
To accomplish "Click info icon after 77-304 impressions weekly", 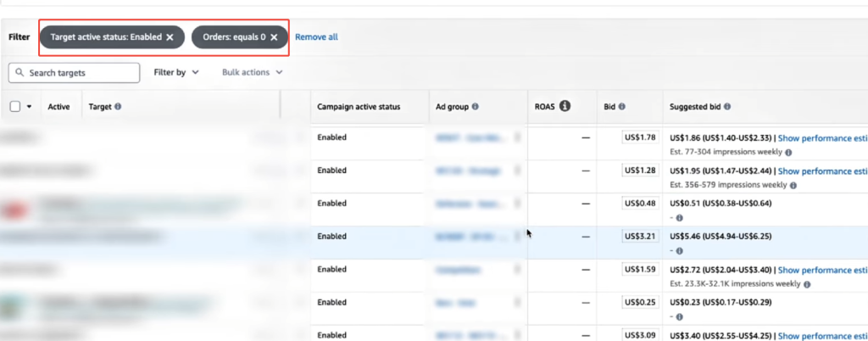I will click(788, 152).
